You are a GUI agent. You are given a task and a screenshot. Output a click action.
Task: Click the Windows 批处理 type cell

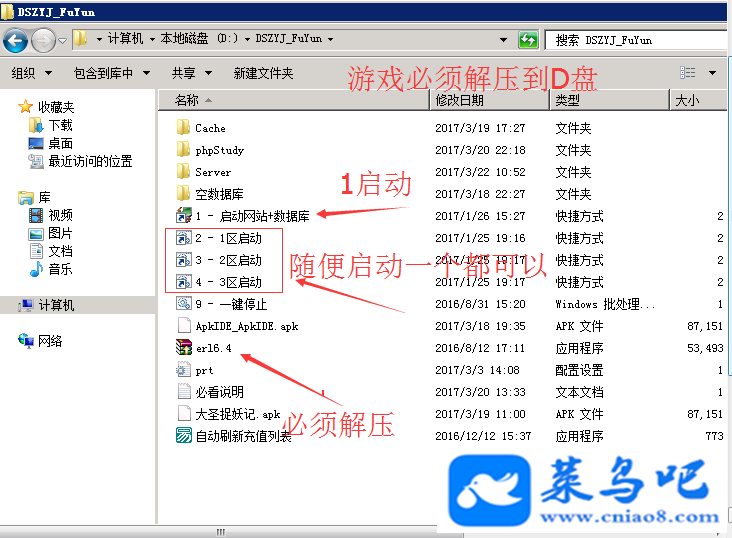(x=605, y=304)
